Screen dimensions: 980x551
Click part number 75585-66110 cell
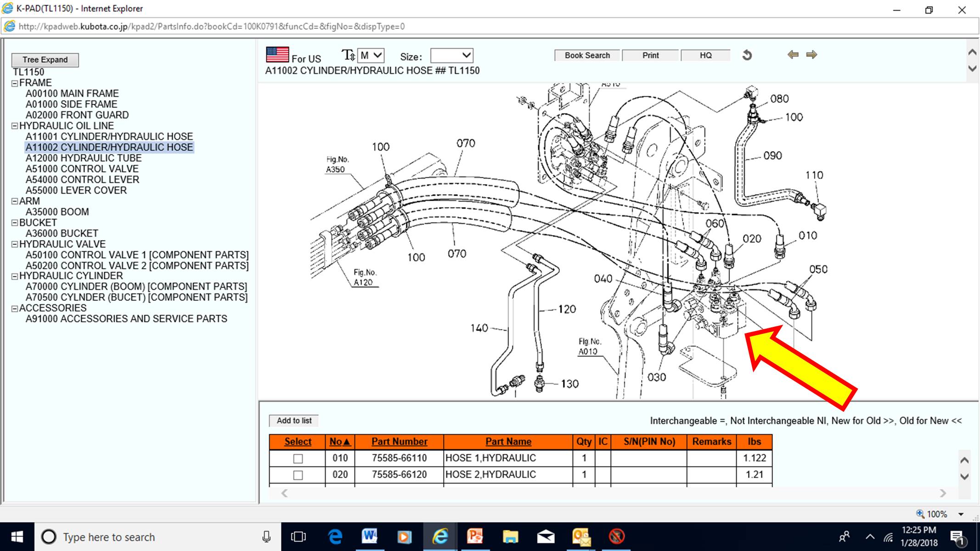pyautogui.click(x=399, y=458)
